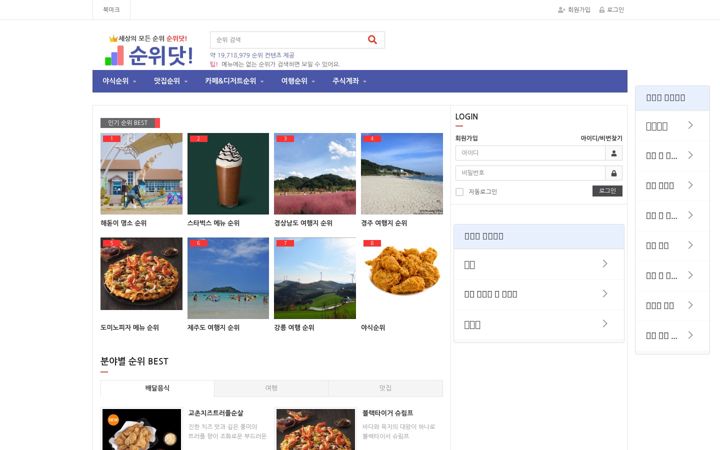The width and height of the screenshot is (720, 450).
Task: Click chevron on third row under LOGIN panel list
Action: click(605, 324)
